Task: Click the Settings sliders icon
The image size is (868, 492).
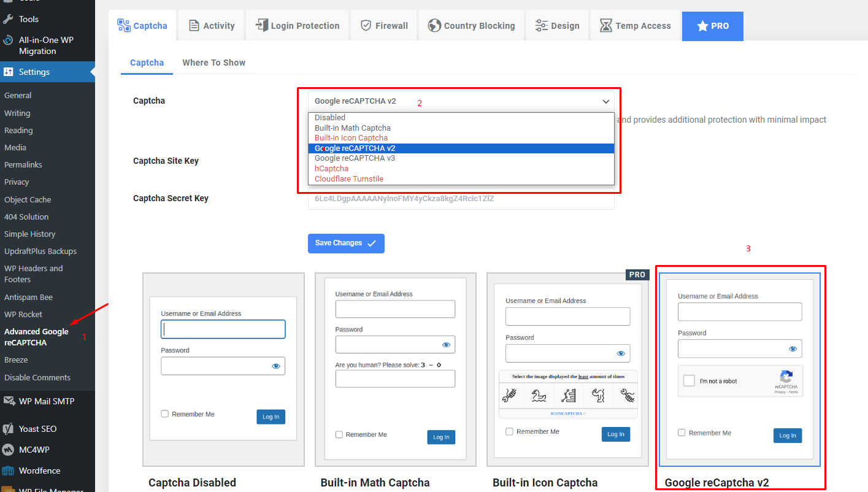Action: [8, 72]
